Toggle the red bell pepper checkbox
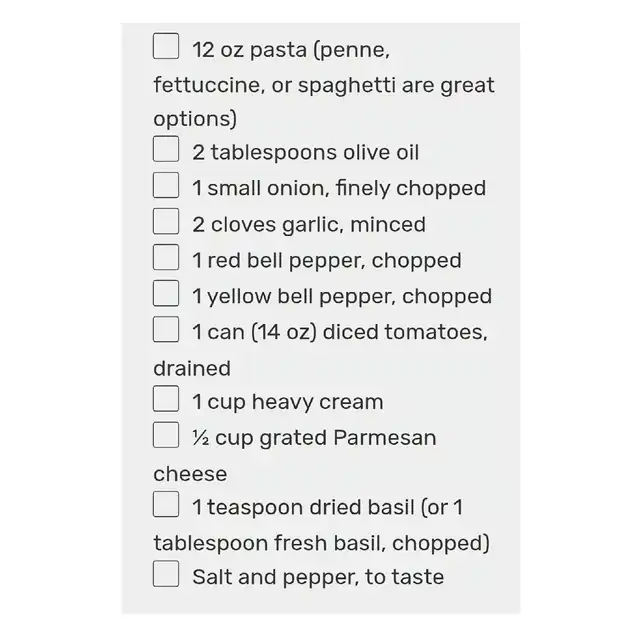 click(166, 258)
